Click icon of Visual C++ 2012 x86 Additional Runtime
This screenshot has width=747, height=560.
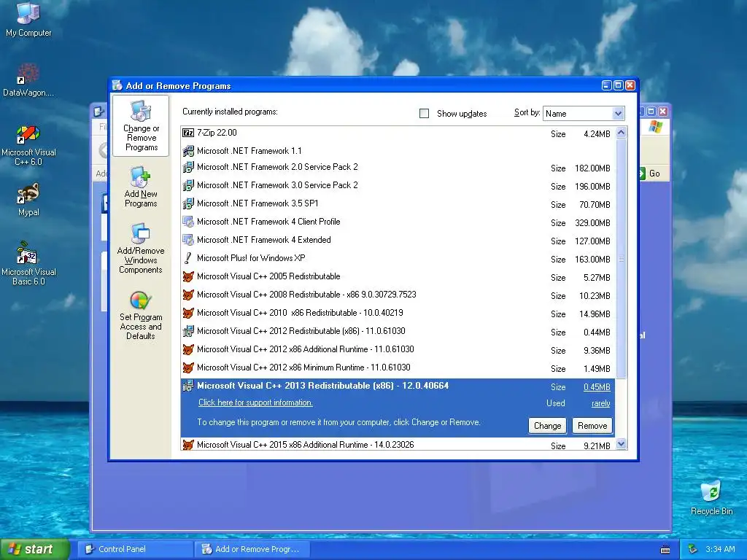pos(188,349)
